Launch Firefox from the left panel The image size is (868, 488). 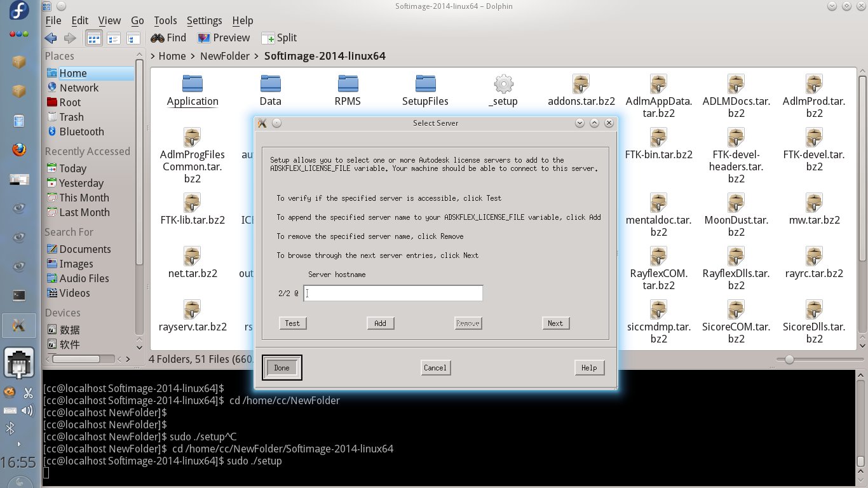coord(19,150)
